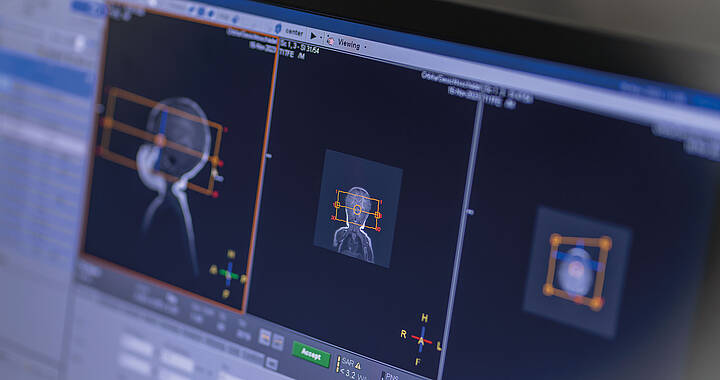720x380 pixels.
Task: Click the right edge handle of the sagittal slice box
Action: click(214, 161)
